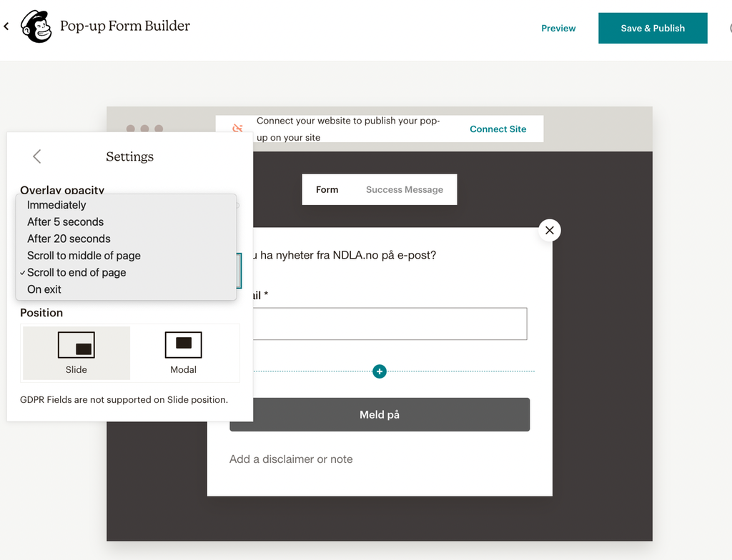Select Immediately from the trigger dropdown
This screenshot has width=732, height=560.
[56, 205]
